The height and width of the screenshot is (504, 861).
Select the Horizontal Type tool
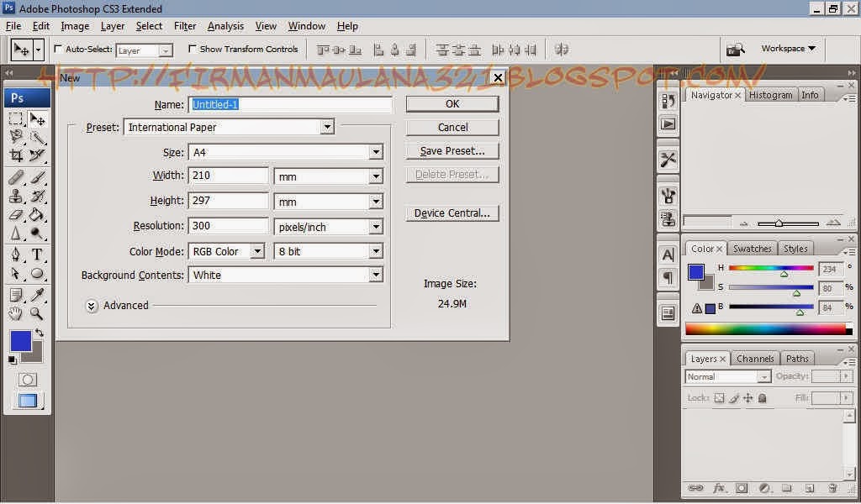[x=37, y=255]
